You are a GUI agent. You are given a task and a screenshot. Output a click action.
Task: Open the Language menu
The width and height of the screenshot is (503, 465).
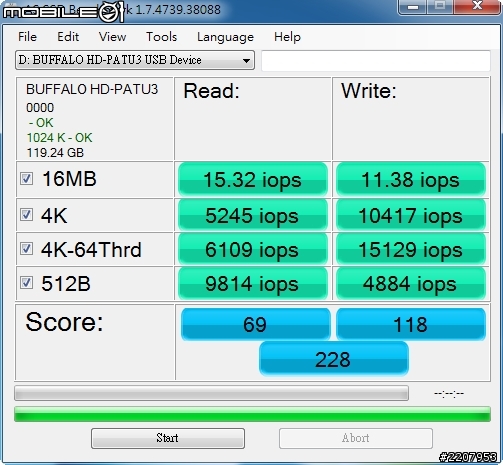point(225,37)
